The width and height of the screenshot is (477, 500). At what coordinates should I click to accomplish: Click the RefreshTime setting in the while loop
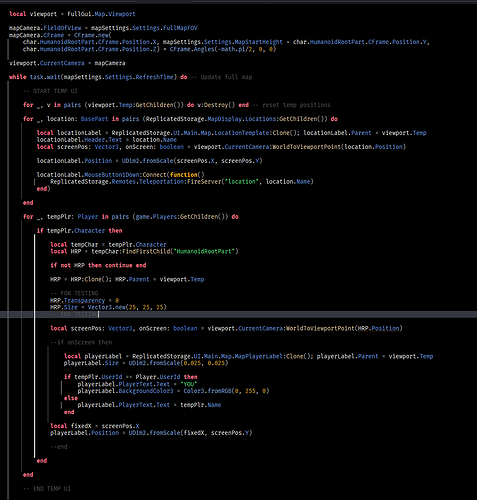155,77
